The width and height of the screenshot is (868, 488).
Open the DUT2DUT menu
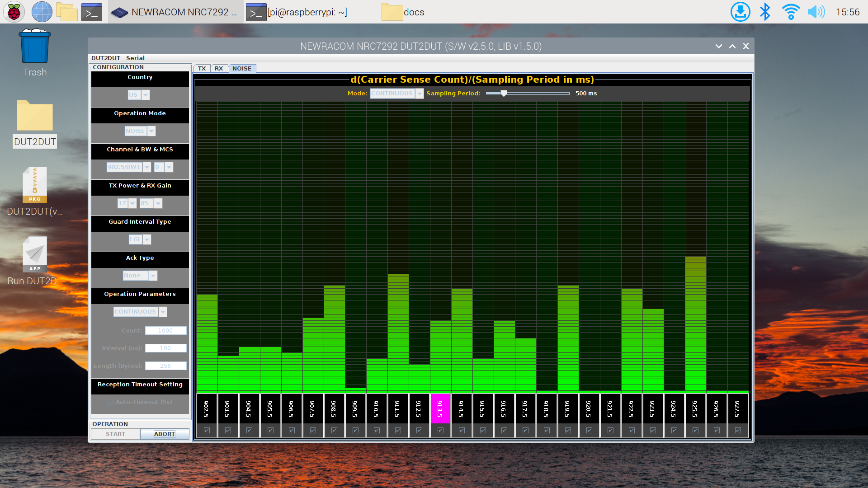pos(106,58)
